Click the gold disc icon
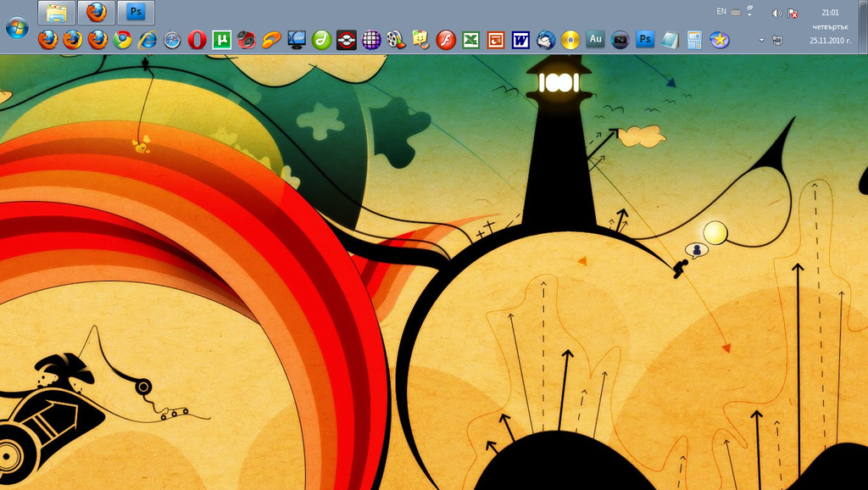This screenshot has height=490, width=868. [x=570, y=40]
